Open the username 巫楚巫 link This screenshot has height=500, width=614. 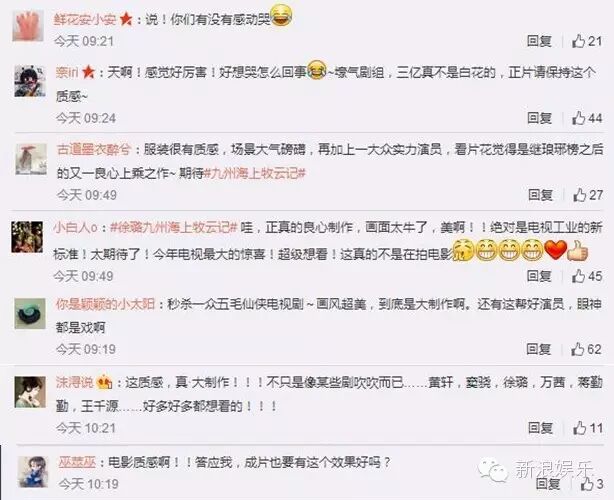point(77,462)
